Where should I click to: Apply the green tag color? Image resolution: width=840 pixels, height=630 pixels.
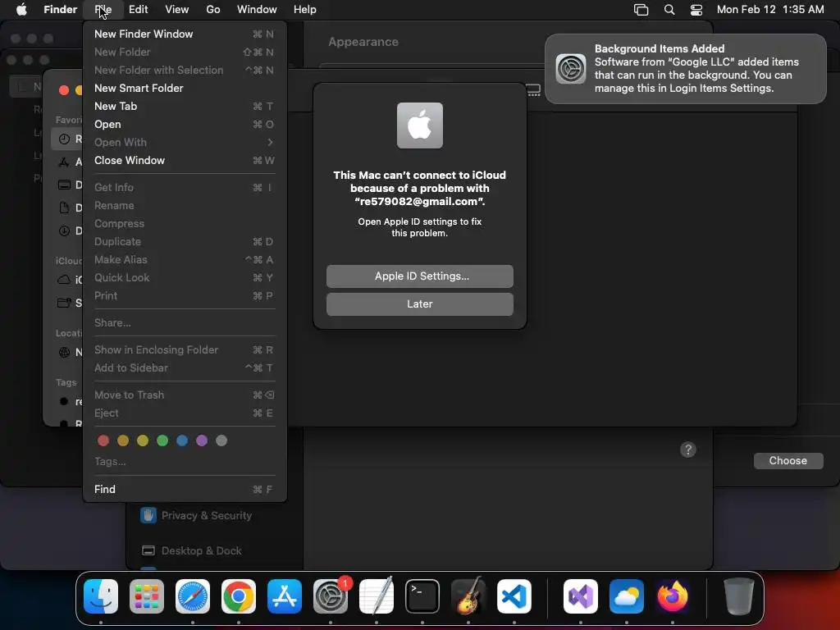(x=162, y=441)
